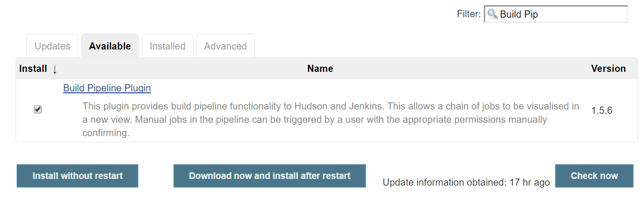This screenshot has width=644, height=198.
Task: Click the Check now button
Action: [594, 176]
